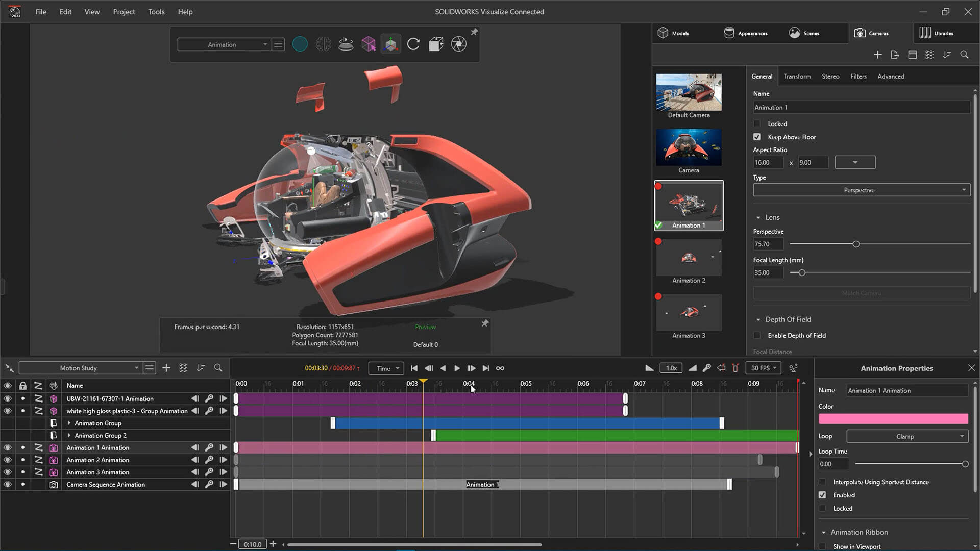Open the camera Type Perspective dropdown

pyautogui.click(x=862, y=190)
